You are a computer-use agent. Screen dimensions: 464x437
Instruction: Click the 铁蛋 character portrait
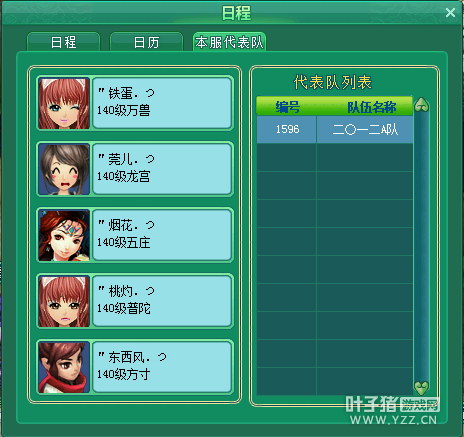64,103
